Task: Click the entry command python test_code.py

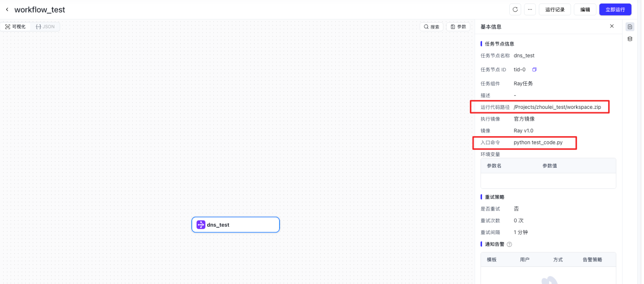Action: 538,142
